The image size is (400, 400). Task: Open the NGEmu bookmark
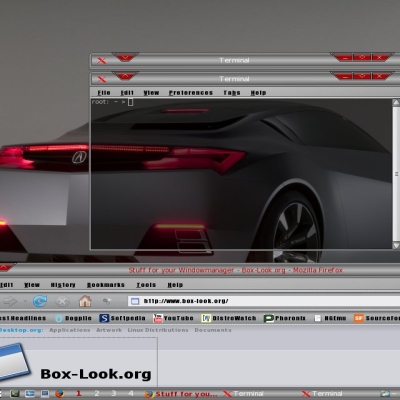click(x=330, y=318)
